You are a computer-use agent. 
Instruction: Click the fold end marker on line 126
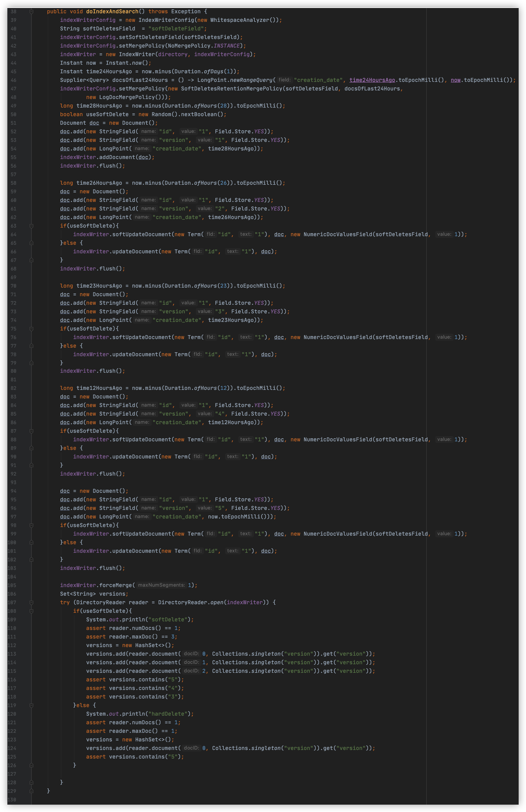point(31,765)
